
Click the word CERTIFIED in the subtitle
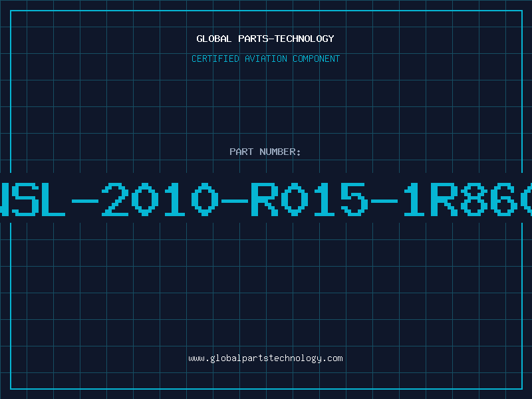[214, 59]
